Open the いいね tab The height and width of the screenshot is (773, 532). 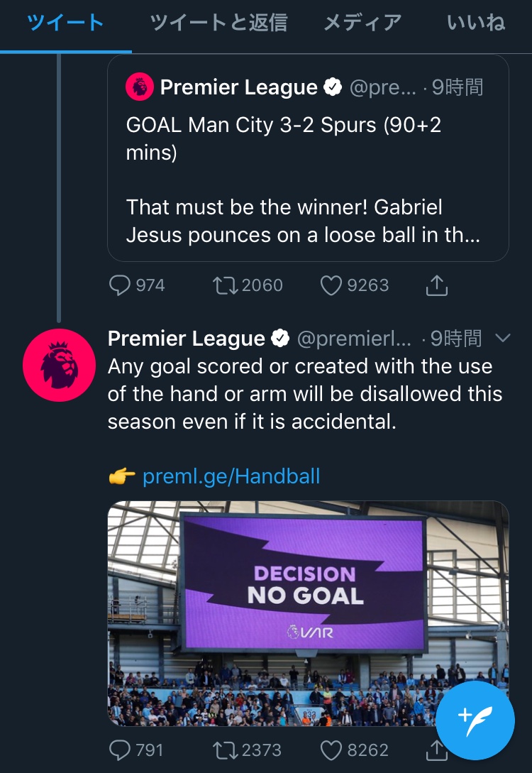click(x=476, y=23)
